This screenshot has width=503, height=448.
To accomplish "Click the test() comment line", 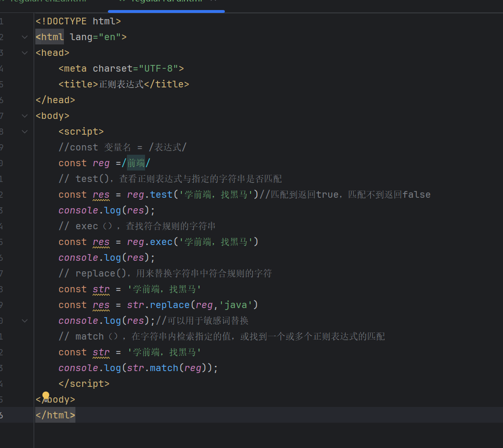I will point(170,179).
